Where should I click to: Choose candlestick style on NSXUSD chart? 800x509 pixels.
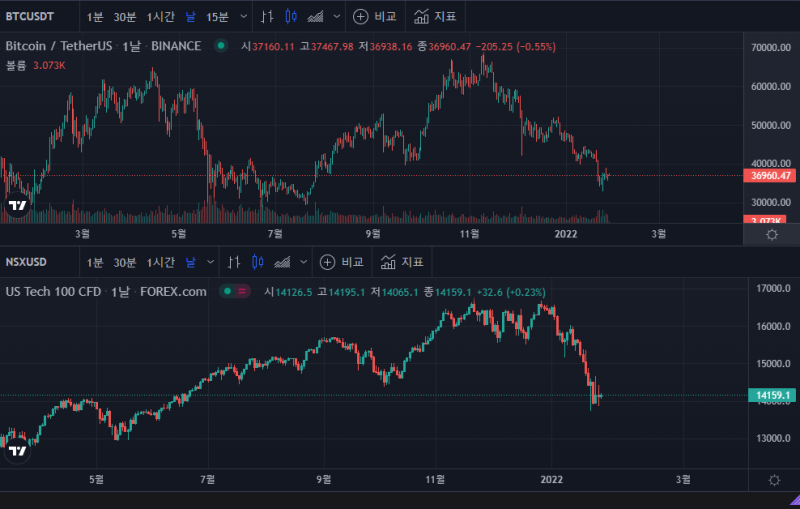click(258, 262)
